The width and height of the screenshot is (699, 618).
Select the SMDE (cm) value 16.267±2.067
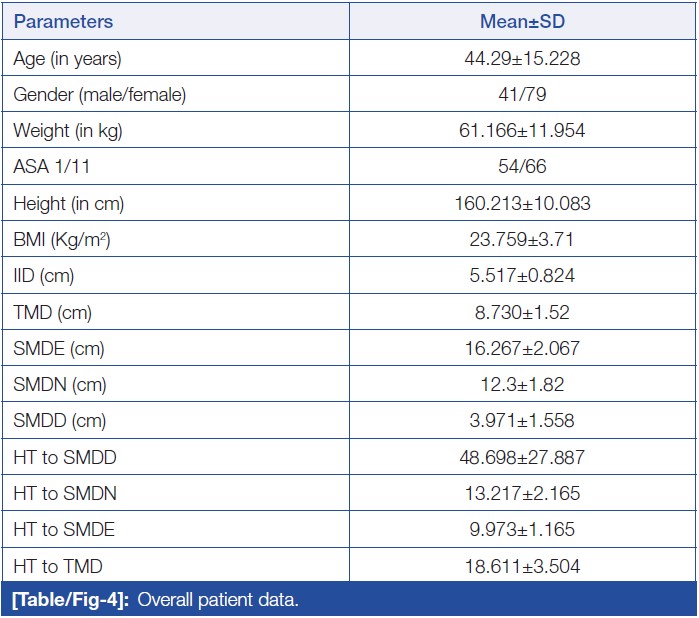[x=522, y=349]
